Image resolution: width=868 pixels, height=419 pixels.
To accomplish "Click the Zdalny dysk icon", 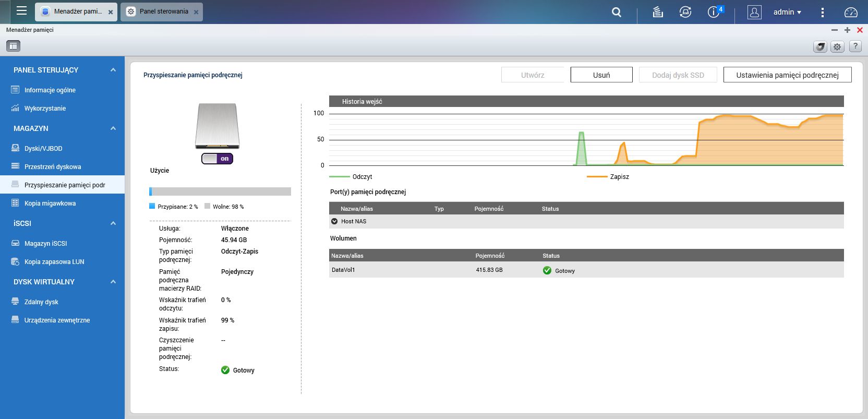I will [x=15, y=302].
